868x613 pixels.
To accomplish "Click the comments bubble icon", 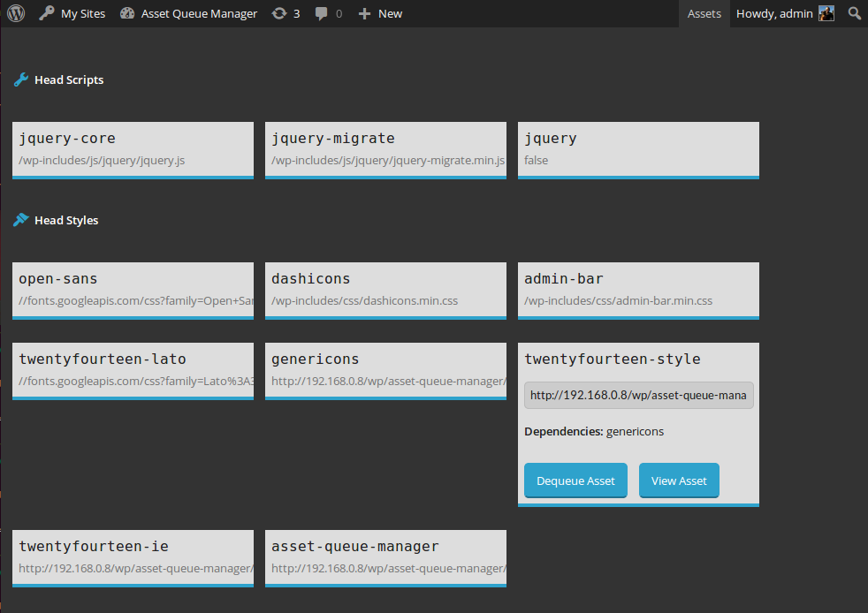I will click(x=321, y=14).
